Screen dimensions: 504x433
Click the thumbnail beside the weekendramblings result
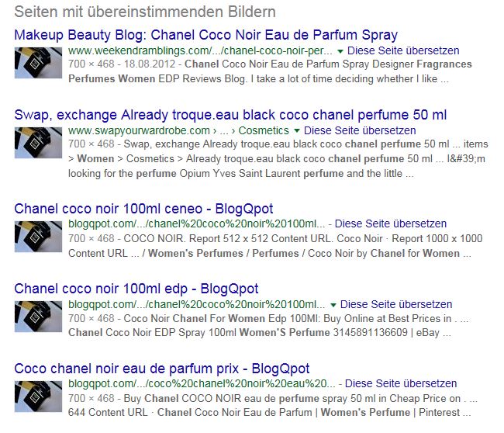(38, 63)
